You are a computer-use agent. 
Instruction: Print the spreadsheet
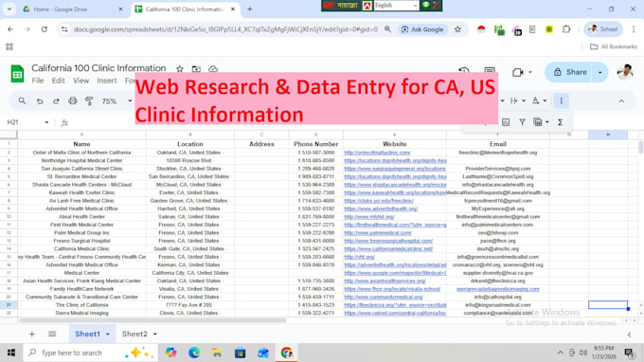click(73, 100)
